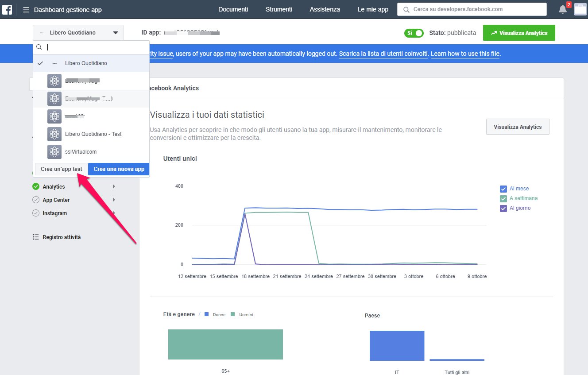Image resolution: width=588 pixels, height=375 pixels.
Task: Toggle the app status Sì switch
Action: pyautogui.click(x=414, y=33)
